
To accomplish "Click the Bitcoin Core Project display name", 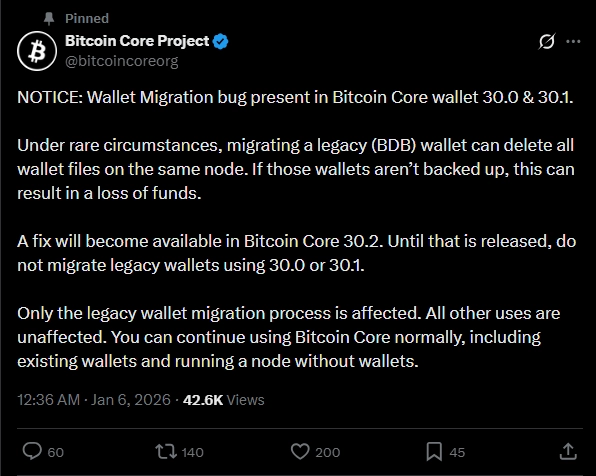I will point(137,41).
